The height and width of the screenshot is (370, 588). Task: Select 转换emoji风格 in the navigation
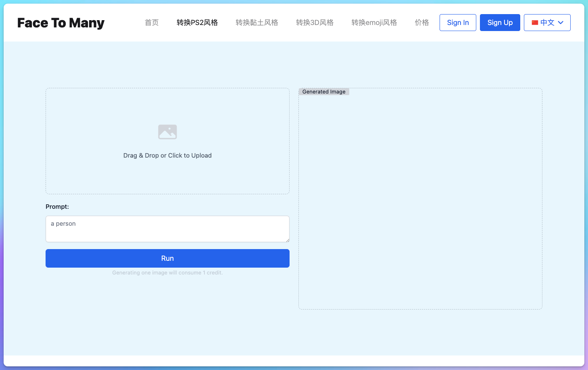[x=374, y=23]
